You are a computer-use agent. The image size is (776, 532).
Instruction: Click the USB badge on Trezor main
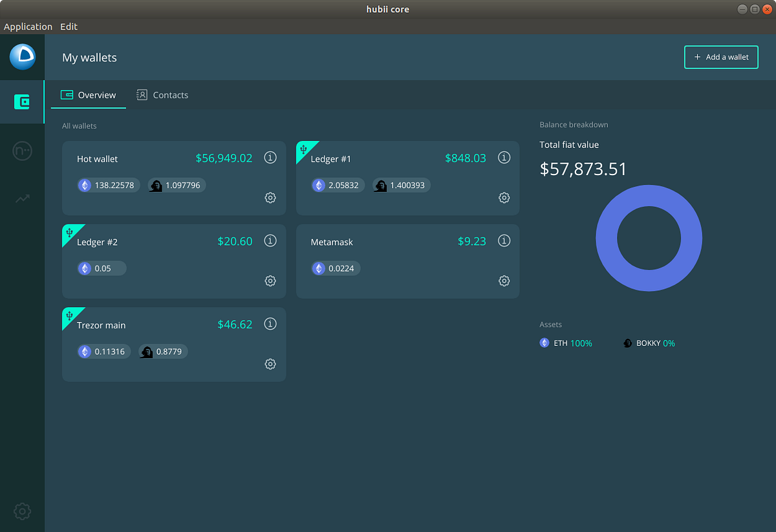point(70,315)
